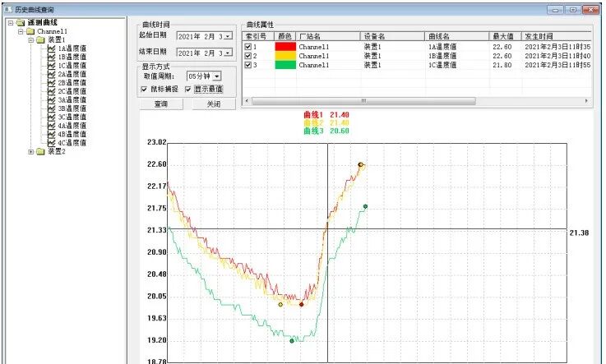This screenshot has width=606, height=364.
Task: Click the 装置1 folder icon
Action: [40, 39]
